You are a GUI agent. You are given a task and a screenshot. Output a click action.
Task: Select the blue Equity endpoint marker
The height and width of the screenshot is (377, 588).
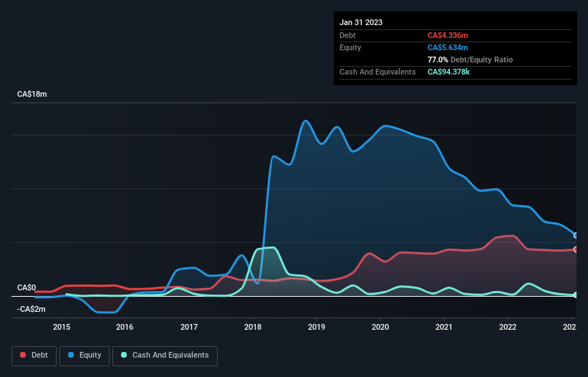pos(576,236)
